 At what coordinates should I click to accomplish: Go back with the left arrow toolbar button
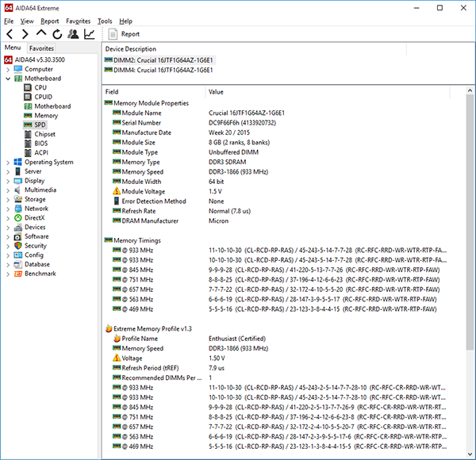point(10,34)
